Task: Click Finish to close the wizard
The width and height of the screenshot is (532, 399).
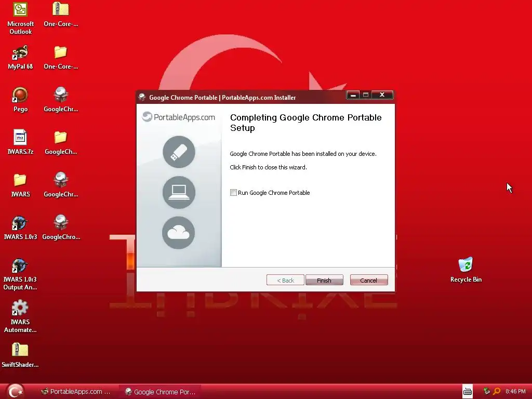Action: point(324,280)
